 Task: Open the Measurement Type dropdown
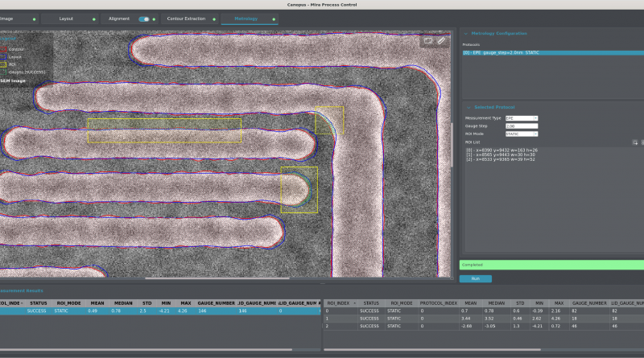click(521, 117)
